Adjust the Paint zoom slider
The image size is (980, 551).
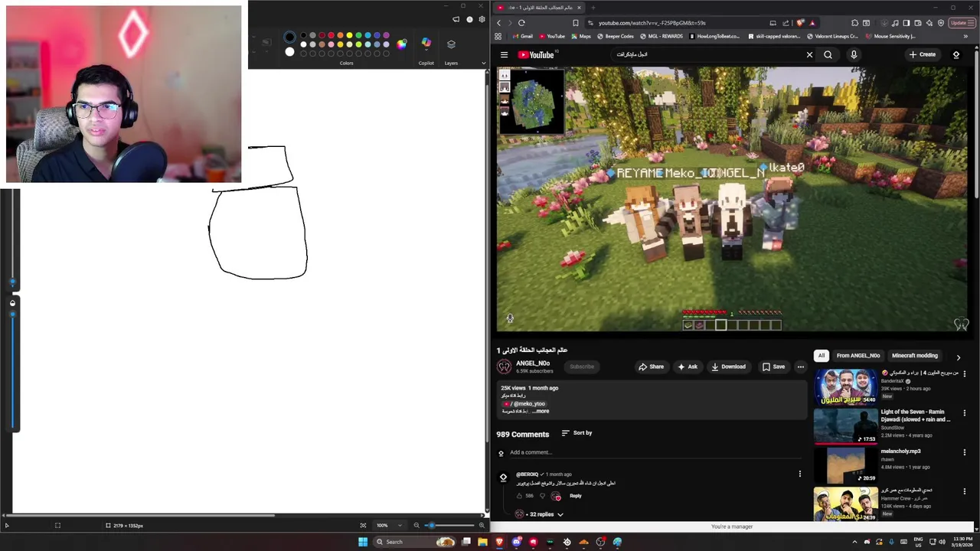tap(449, 525)
